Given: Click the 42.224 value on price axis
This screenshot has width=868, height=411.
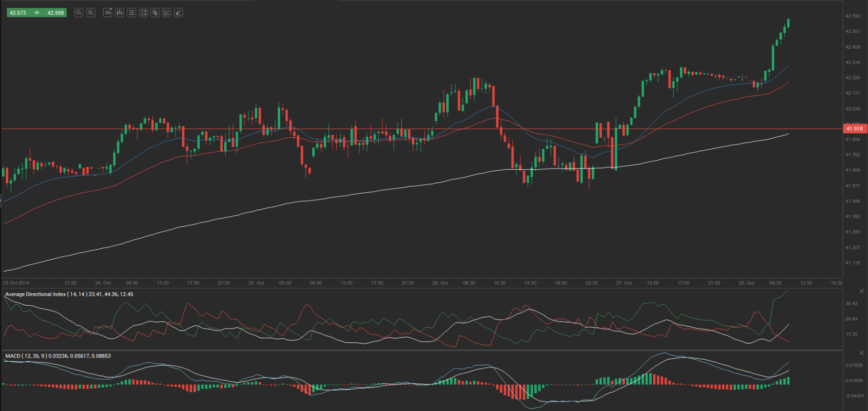Looking at the screenshot, I should point(852,77).
